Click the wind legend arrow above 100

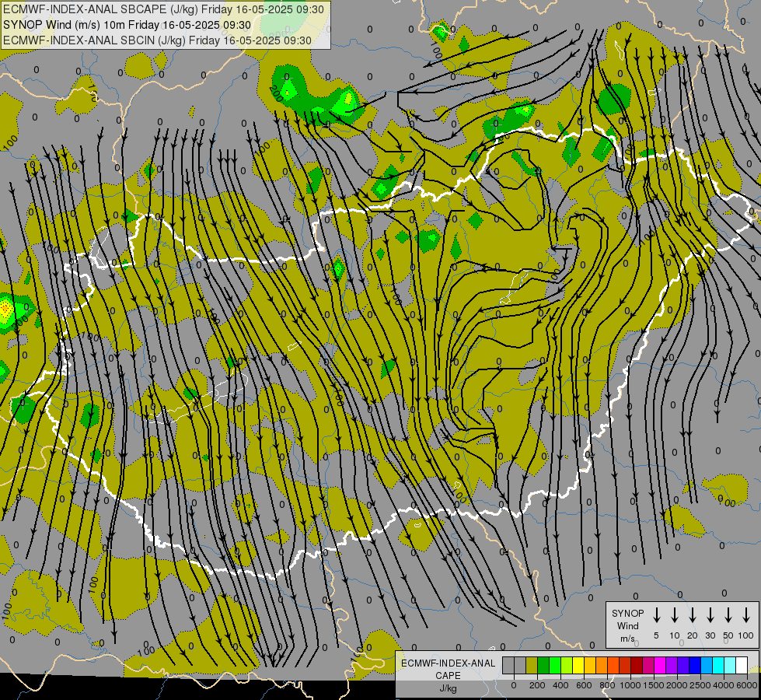746,615
